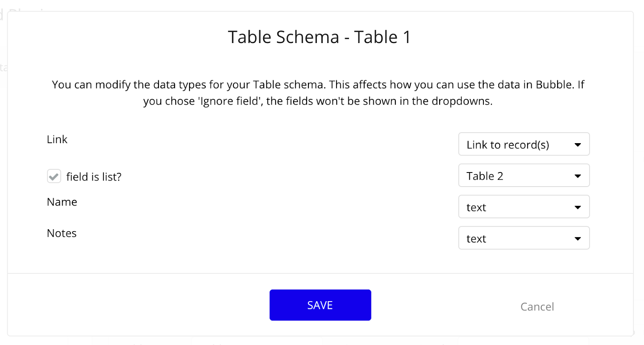Click the 'field is list?' label text

(94, 177)
